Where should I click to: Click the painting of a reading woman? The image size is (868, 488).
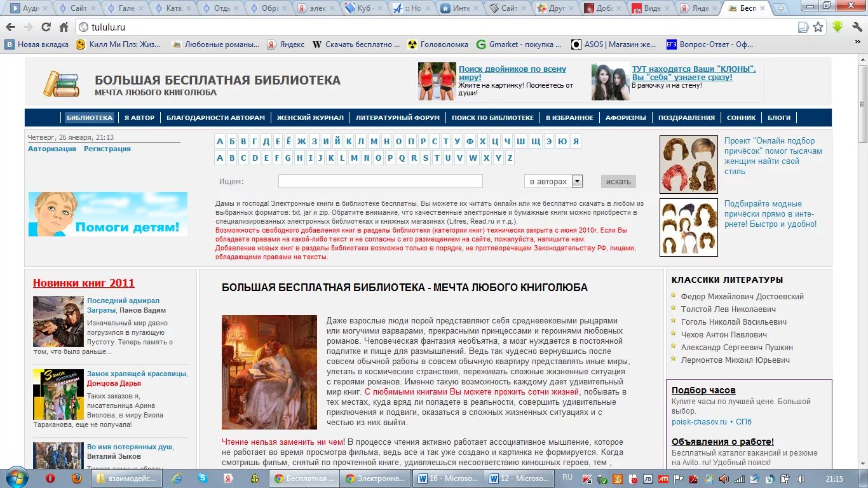coord(269,372)
